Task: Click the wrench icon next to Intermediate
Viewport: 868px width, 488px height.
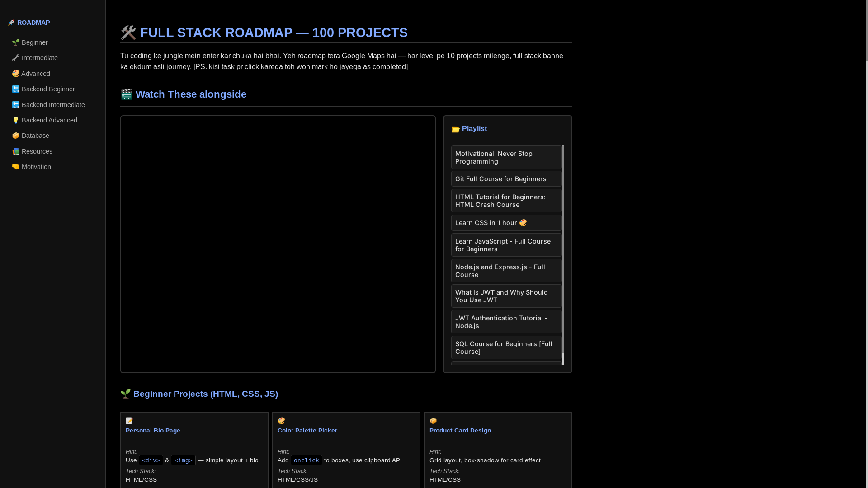Action: [x=16, y=58]
